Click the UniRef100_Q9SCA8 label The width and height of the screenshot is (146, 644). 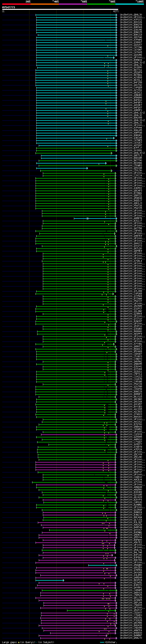pos(131,168)
